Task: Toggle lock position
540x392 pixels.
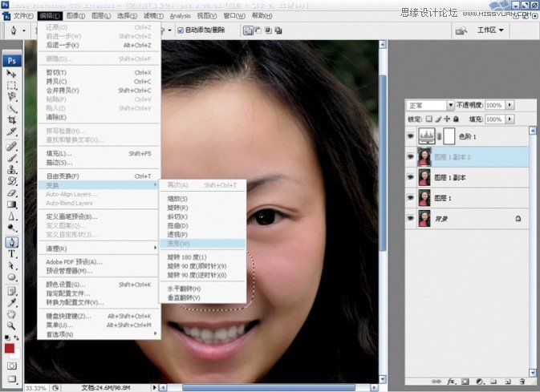Action: pyautogui.click(x=447, y=119)
